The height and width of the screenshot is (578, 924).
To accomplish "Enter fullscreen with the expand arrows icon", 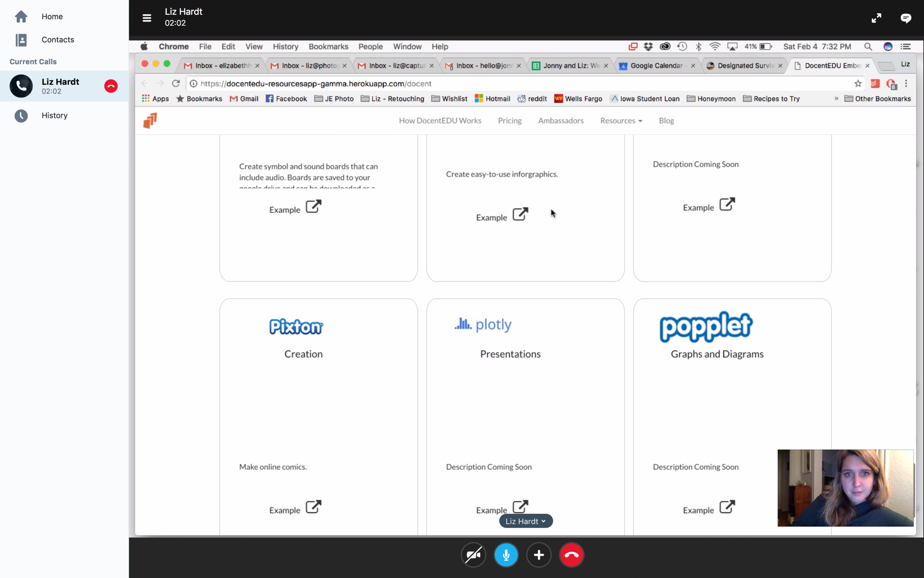I will click(876, 18).
